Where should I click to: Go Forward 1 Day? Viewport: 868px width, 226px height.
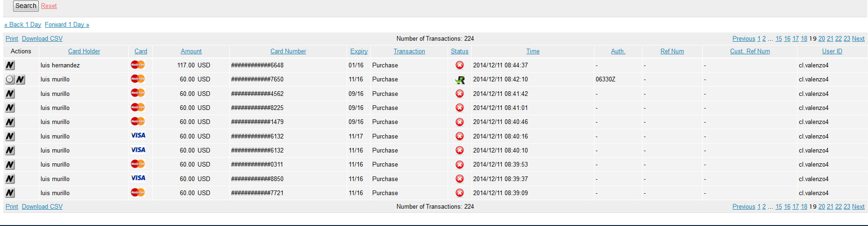(x=67, y=24)
